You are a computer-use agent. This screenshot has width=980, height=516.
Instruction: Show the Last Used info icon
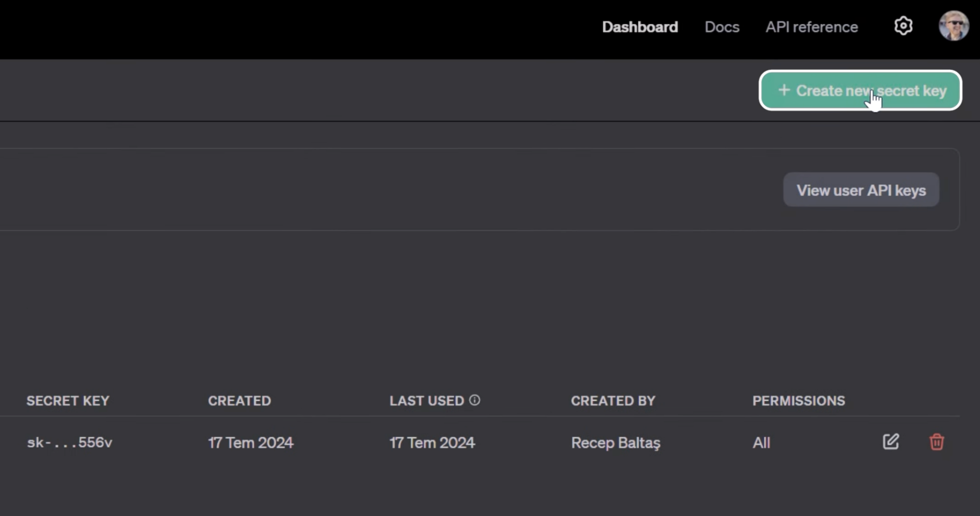[x=474, y=400]
